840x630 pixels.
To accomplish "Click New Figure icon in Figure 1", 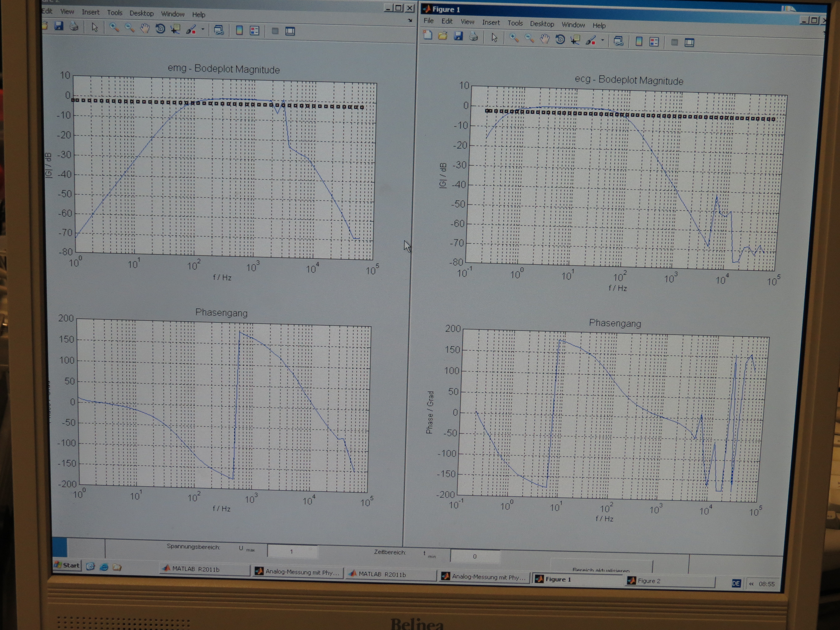I will pyautogui.click(x=428, y=36).
